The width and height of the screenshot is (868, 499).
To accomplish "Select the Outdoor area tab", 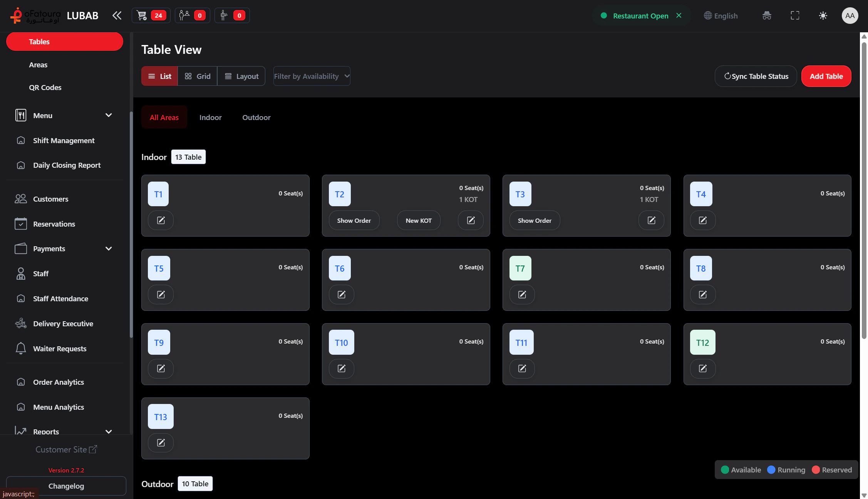I will point(256,117).
